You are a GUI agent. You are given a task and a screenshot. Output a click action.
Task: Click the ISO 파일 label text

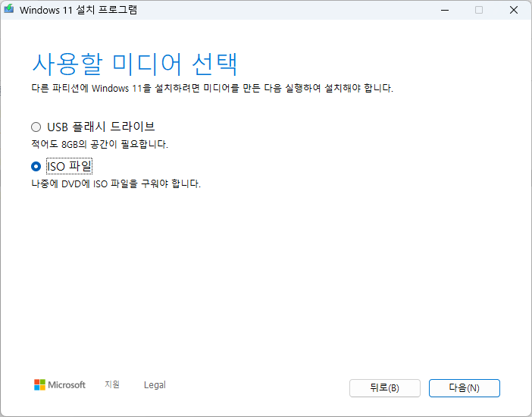pyautogui.click(x=69, y=166)
